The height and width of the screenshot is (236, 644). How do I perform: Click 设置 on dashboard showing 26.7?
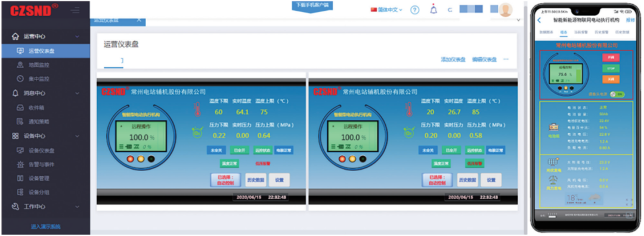click(491, 180)
